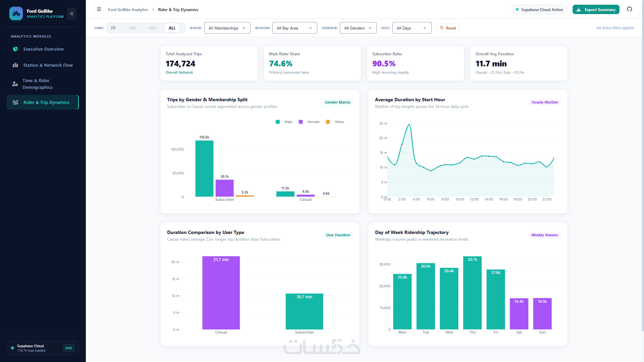This screenshot has height=362, width=644.
Task: Click the User Duration badge
Action: tap(338, 235)
